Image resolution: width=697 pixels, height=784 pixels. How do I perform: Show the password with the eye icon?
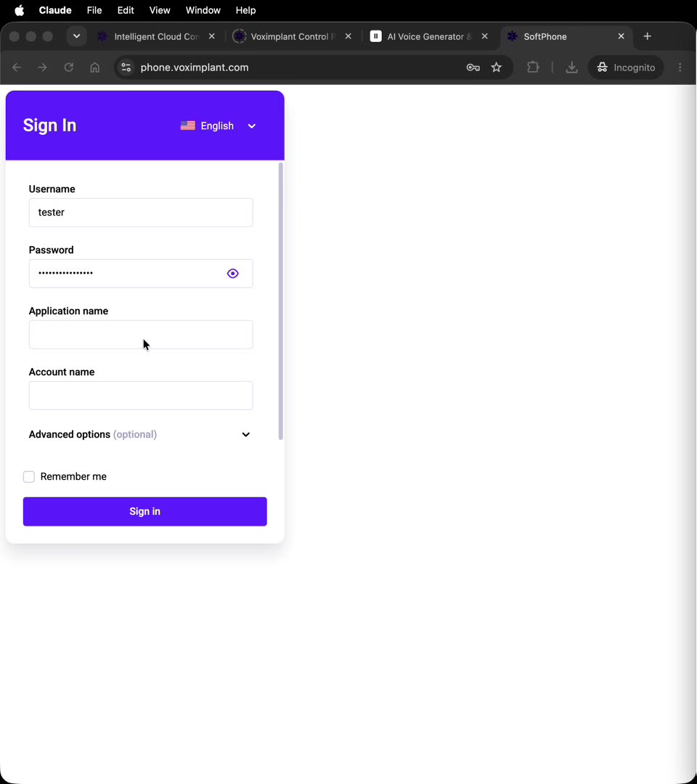coord(232,274)
